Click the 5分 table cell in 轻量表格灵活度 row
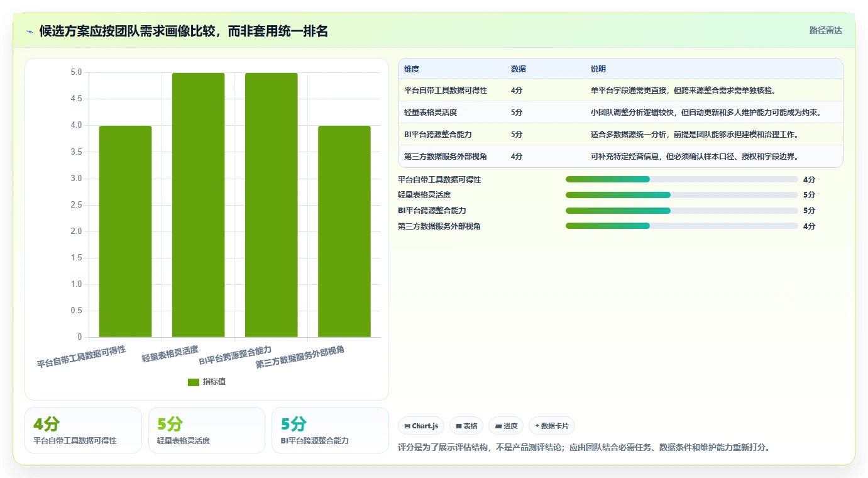 [x=517, y=112]
